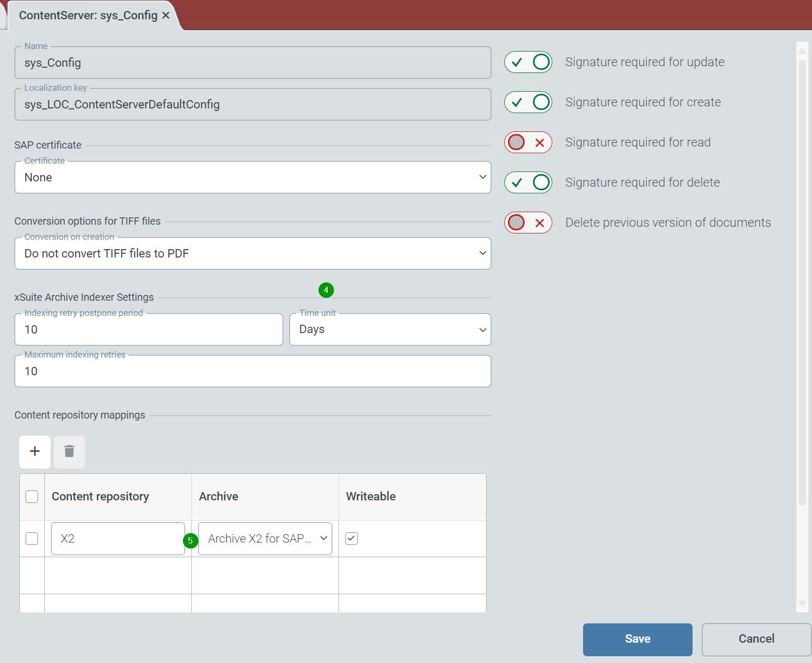Click the Save button

pos(637,639)
